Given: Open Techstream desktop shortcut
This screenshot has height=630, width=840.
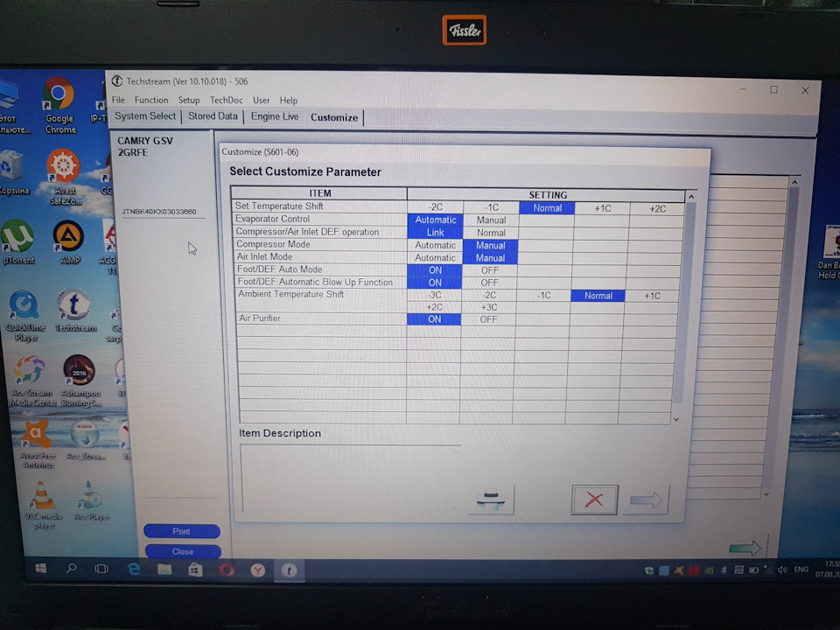Looking at the screenshot, I should tap(74, 310).
